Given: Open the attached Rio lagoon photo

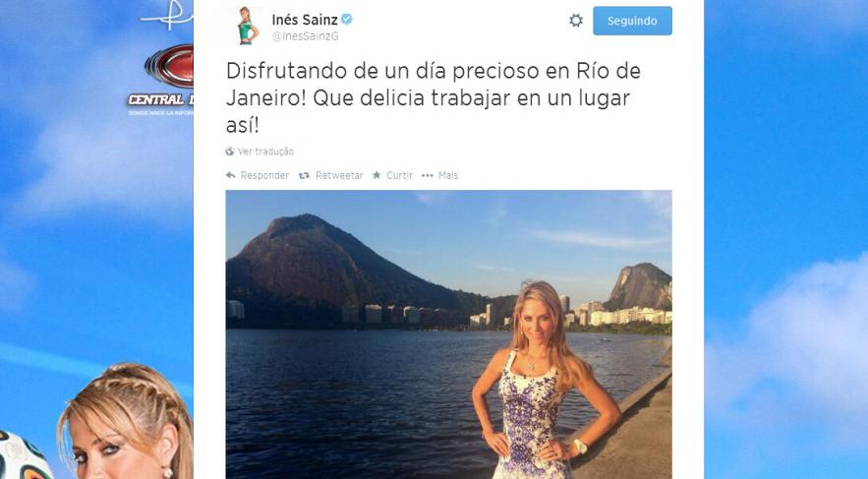Looking at the screenshot, I should [448, 334].
